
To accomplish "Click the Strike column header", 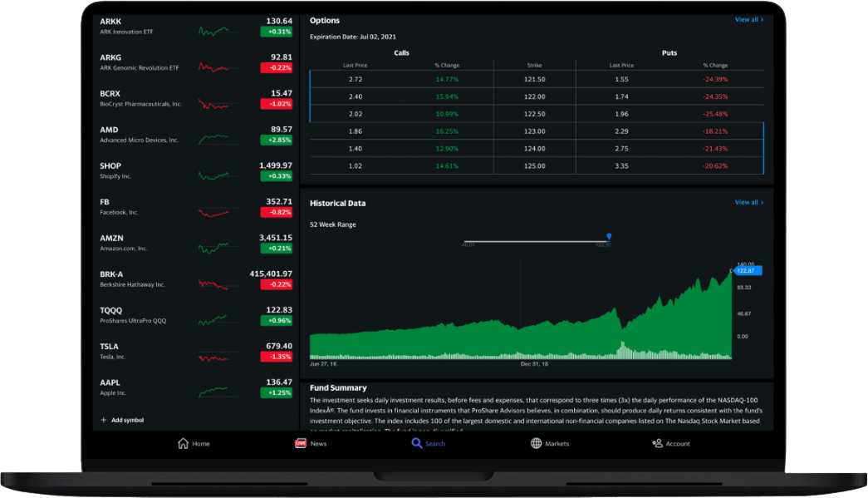I will click(x=534, y=66).
